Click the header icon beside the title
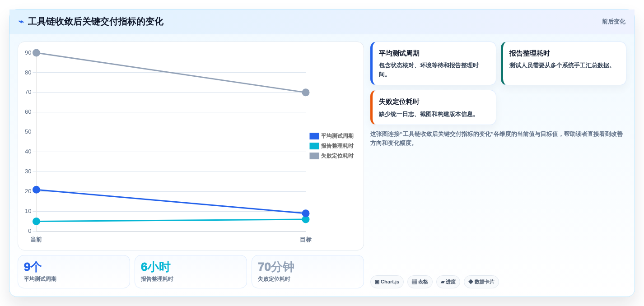This screenshot has width=644, height=306. point(21,22)
